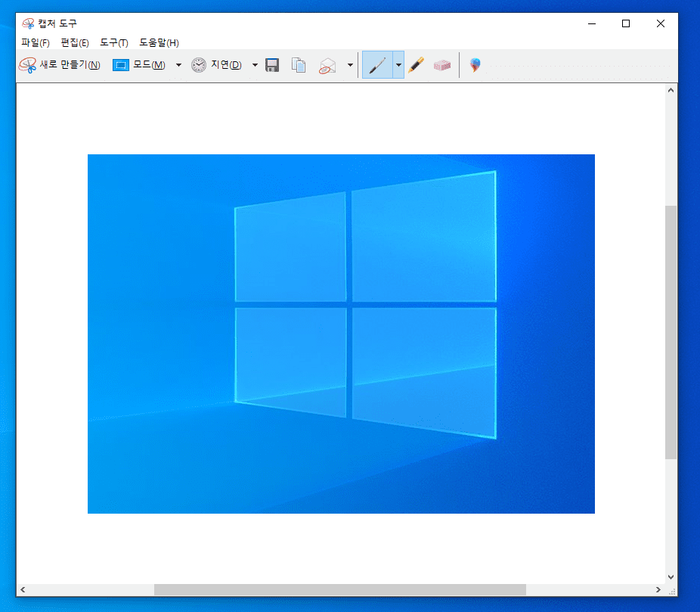Click the vertical scrollbar up arrow
This screenshot has height=612, width=700.
671,90
